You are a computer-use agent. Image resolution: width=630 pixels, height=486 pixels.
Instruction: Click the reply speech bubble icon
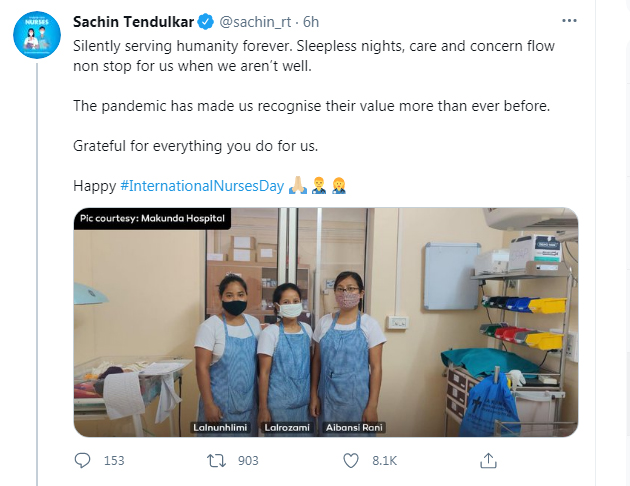click(83, 460)
